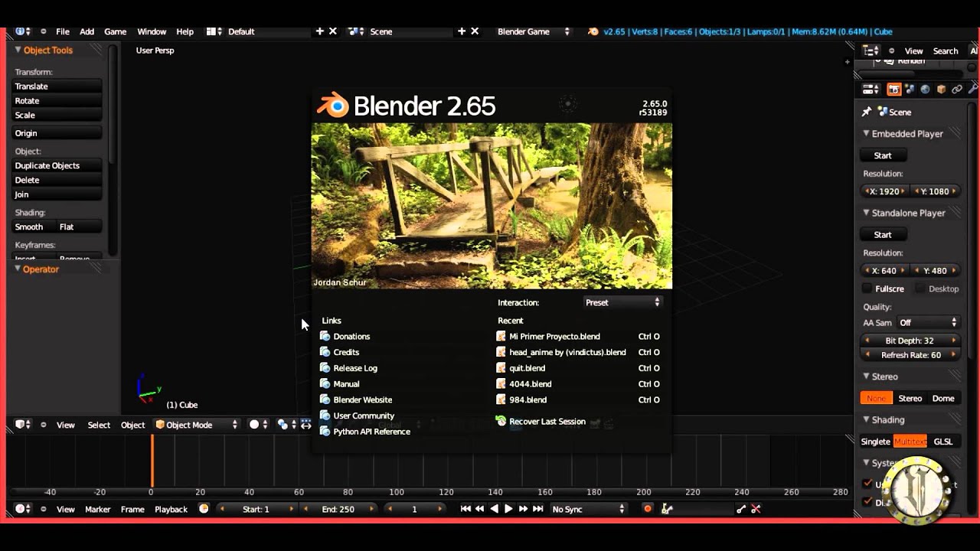Jump to the first frame
Viewport: 980px width, 551px height.
(x=465, y=509)
